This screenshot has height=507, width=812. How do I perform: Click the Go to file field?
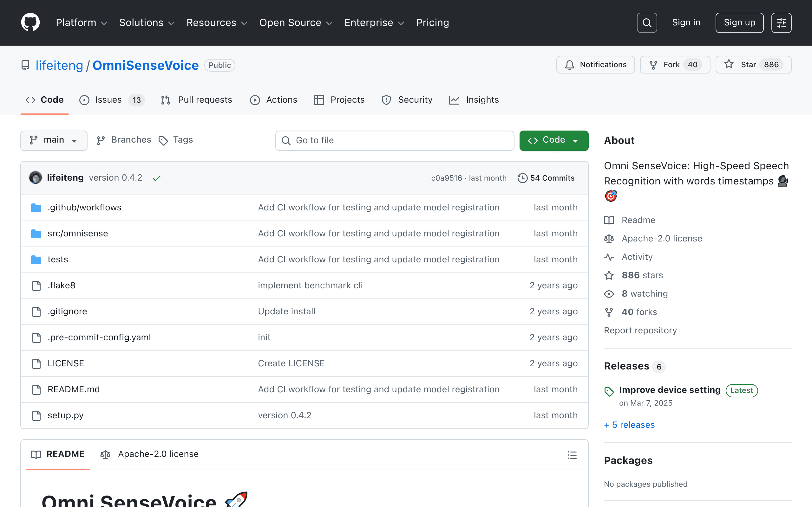(395, 140)
